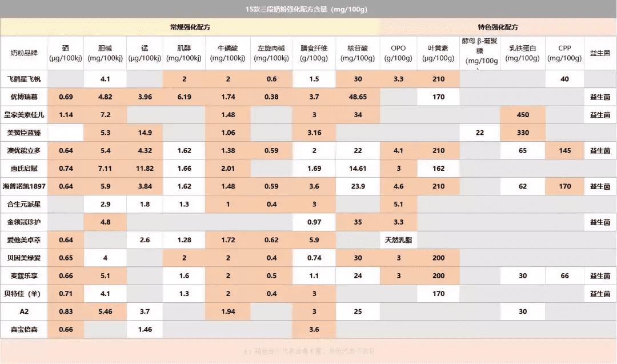Click the 海普诺凯1897 brand label

point(24,186)
